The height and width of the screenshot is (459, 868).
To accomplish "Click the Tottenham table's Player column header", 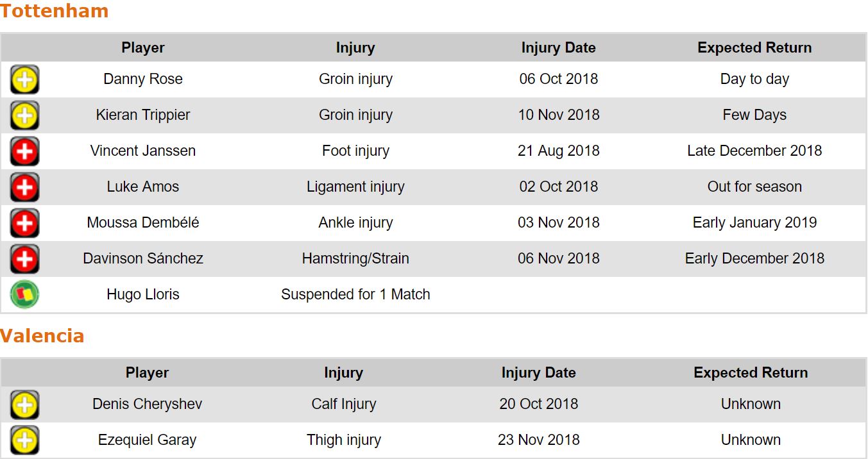I will click(x=143, y=48).
